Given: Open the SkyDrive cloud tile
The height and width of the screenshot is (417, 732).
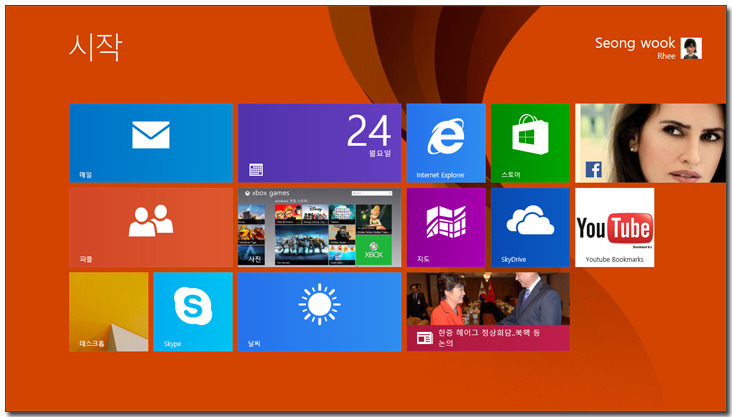Looking at the screenshot, I should coord(529,226).
